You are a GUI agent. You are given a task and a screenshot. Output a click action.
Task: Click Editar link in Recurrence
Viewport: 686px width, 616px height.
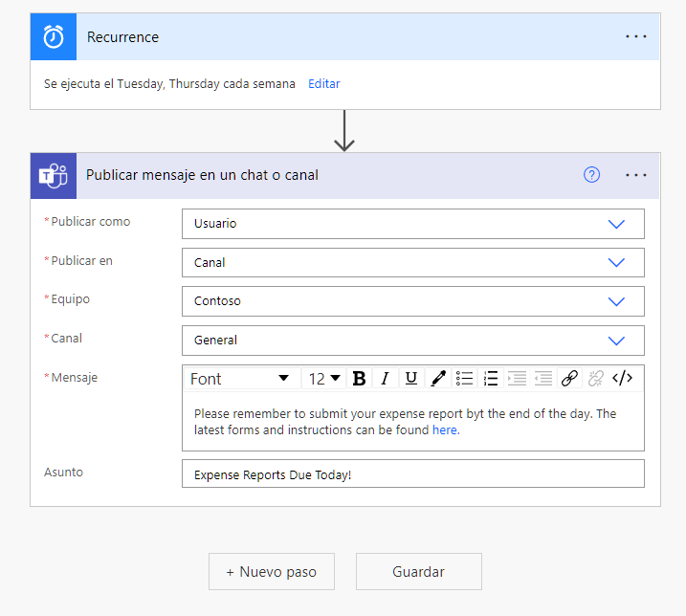[323, 83]
